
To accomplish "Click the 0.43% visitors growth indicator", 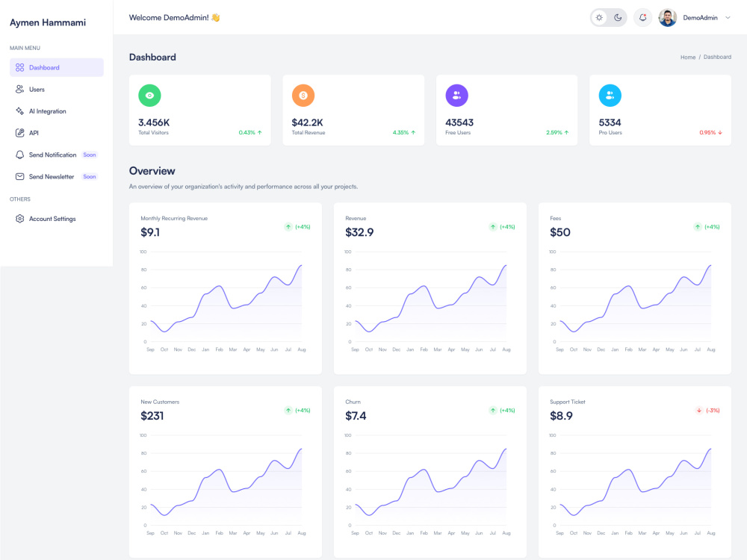I will (x=250, y=132).
